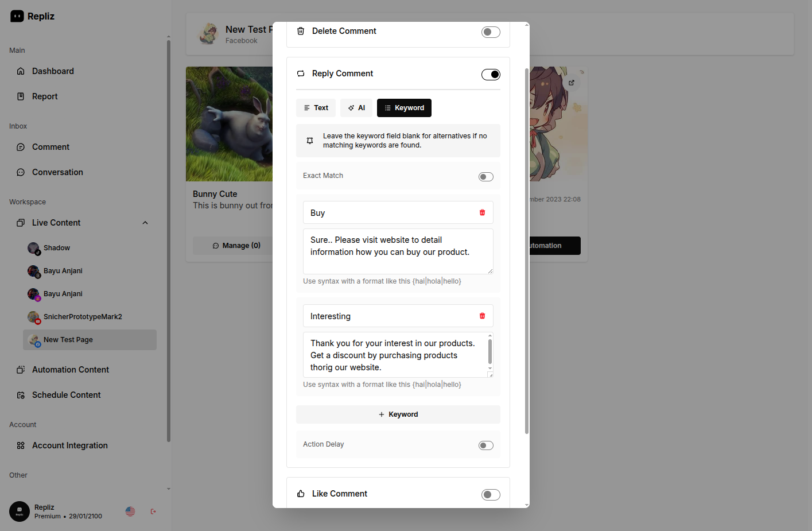Click the 'Facebook' label under the page title
812x531 pixels.
[x=242, y=41]
